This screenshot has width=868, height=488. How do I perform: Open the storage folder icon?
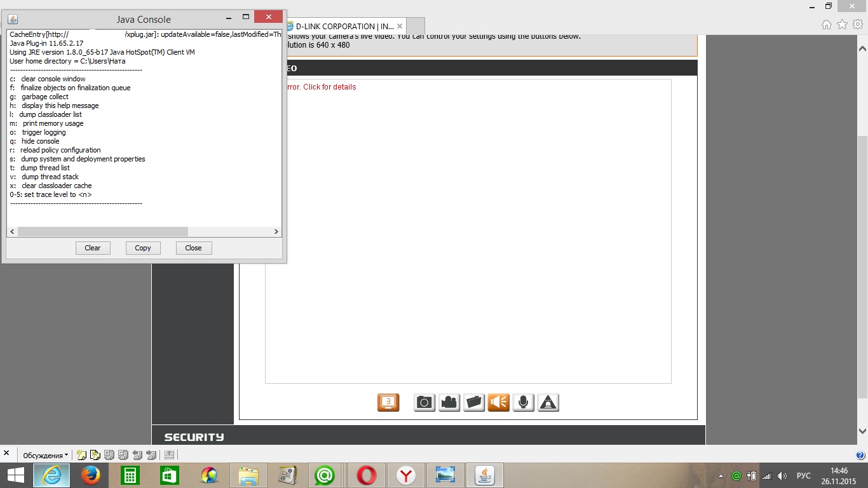tap(474, 402)
